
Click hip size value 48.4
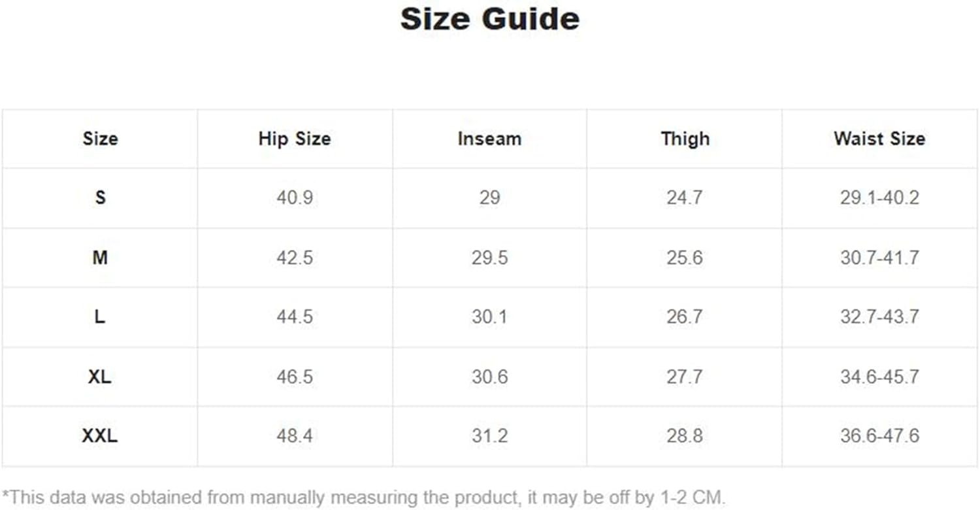coord(295,436)
